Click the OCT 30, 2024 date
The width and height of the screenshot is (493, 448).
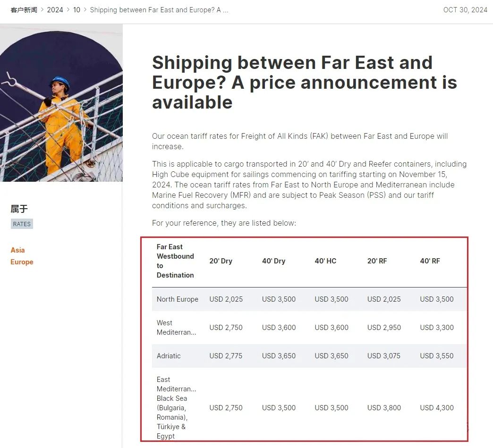click(x=465, y=10)
